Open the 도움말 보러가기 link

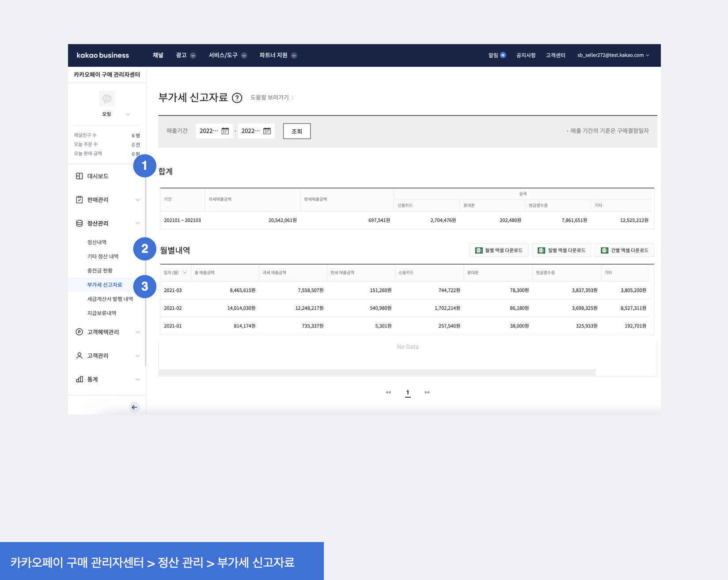click(272, 98)
